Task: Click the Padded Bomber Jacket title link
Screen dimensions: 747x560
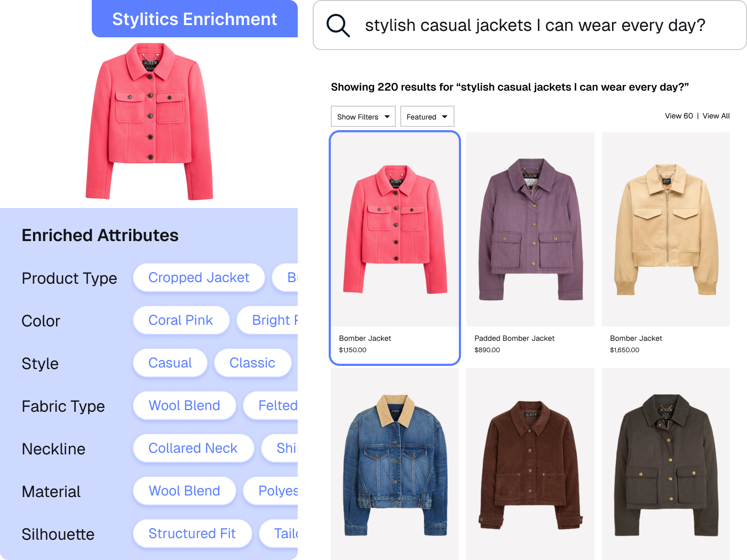Action: click(x=514, y=338)
